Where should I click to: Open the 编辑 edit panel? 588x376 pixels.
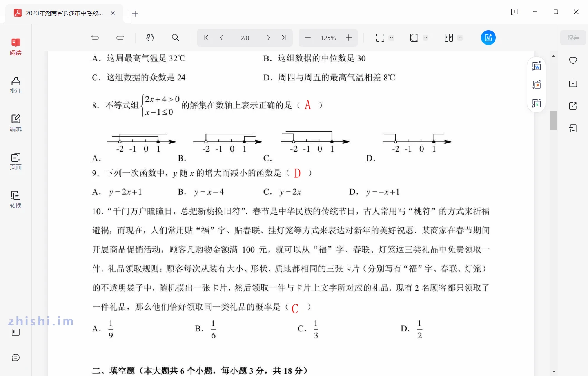point(16,123)
